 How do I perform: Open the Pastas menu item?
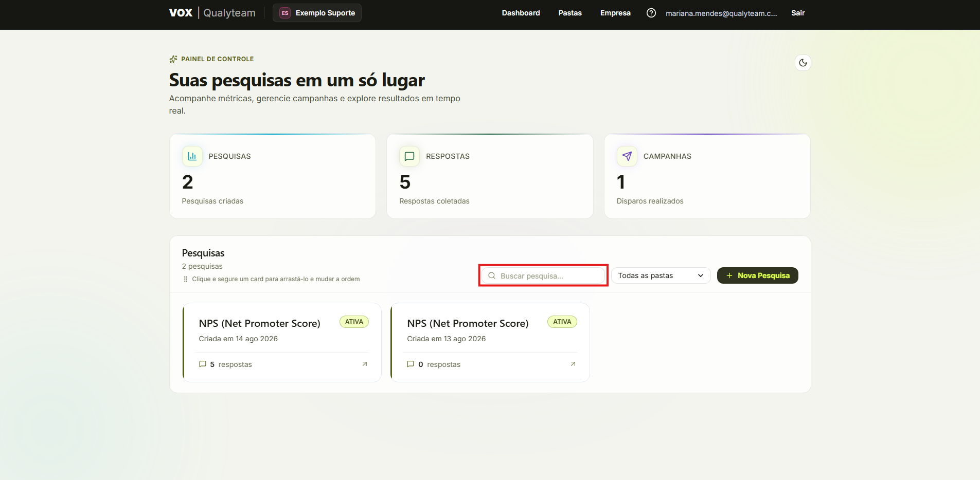[x=570, y=13]
